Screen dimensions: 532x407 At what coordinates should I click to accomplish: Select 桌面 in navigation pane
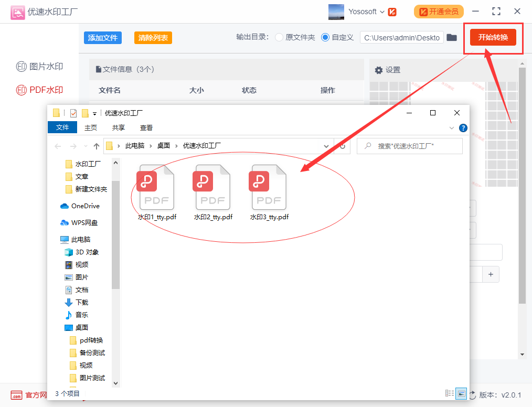tap(77, 328)
